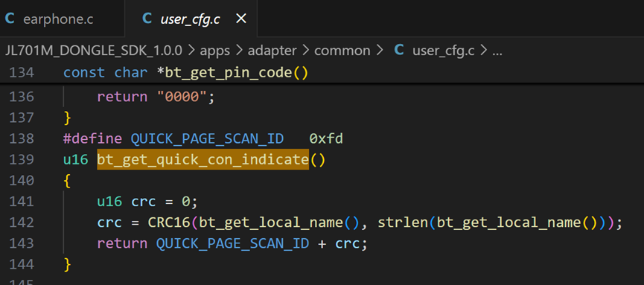Screen dimensions: 644x285
Task: Click the #define keyword
Action: pyautogui.click(x=92, y=139)
